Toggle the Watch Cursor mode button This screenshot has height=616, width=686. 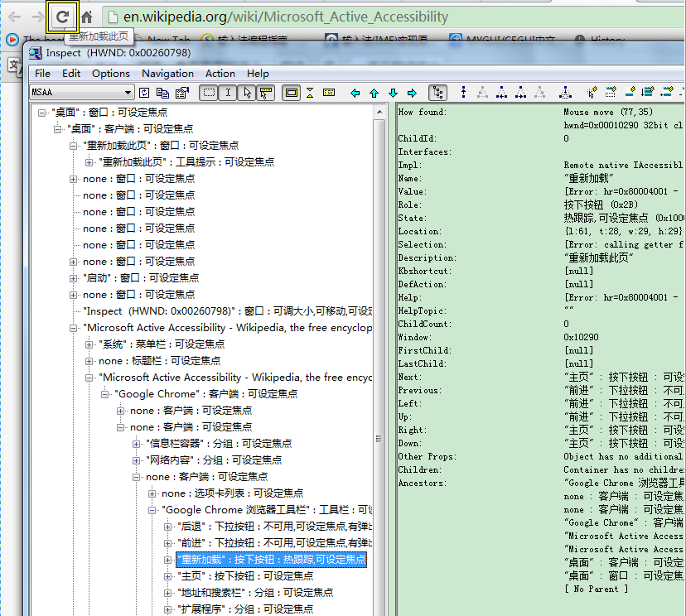247,93
